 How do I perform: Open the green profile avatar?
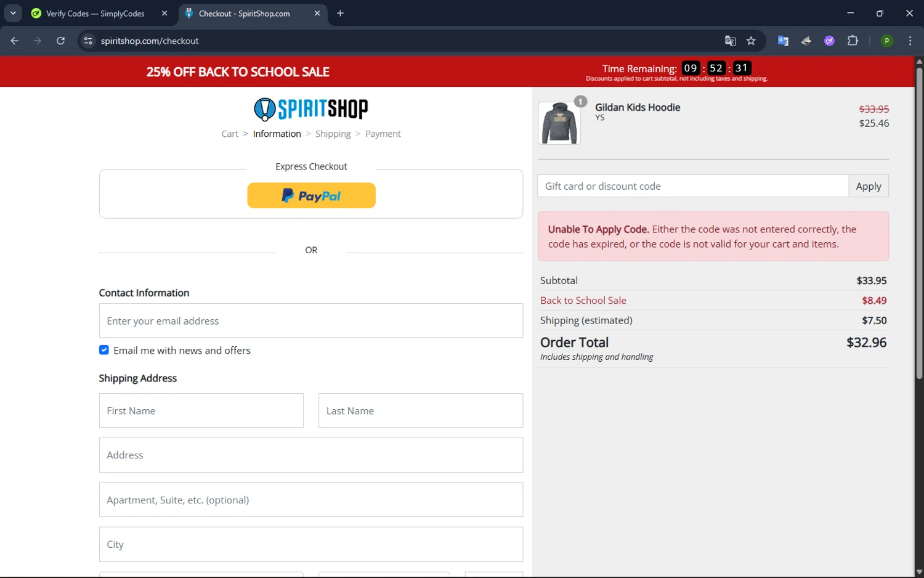887,41
